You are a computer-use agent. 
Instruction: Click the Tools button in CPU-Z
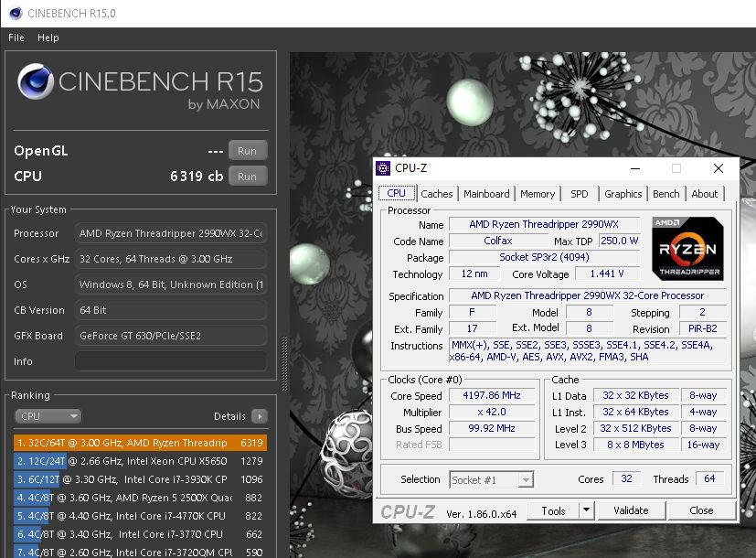(553, 510)
